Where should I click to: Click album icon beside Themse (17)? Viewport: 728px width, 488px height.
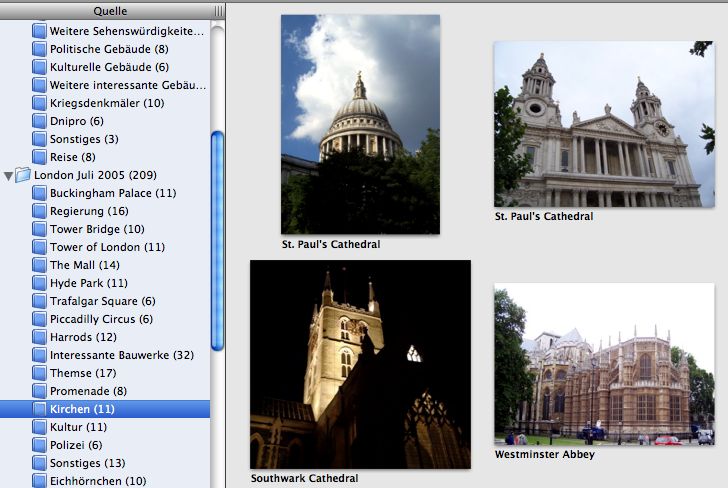tap(39, 373)
